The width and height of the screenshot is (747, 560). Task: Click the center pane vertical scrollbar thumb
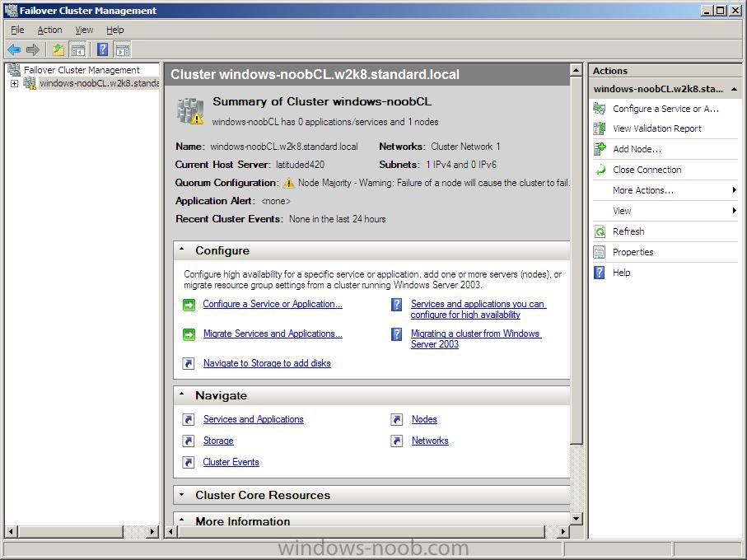(577, 260)
